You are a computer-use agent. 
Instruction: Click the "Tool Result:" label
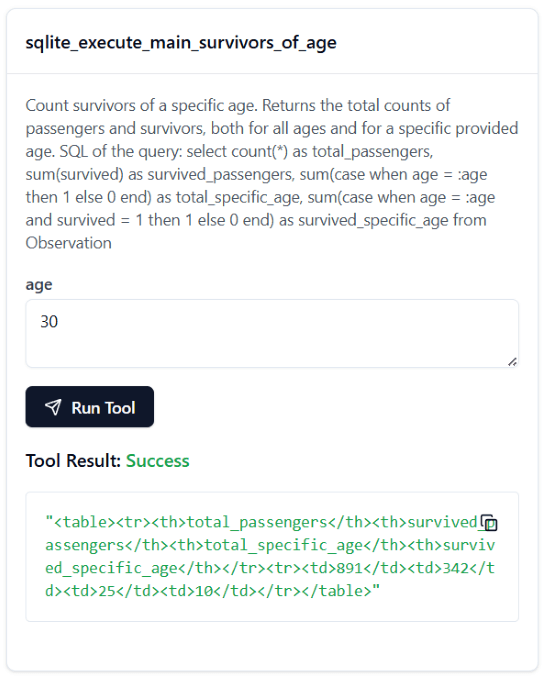coord(73,461)
